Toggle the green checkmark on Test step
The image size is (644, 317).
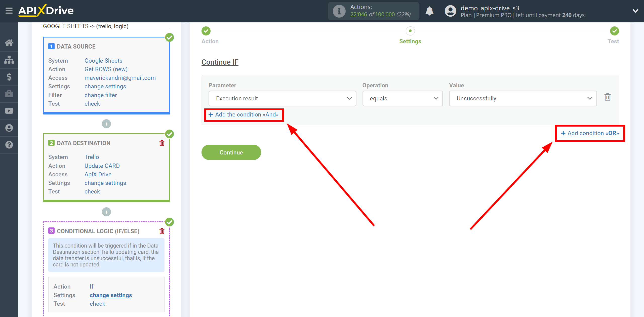pyautogui.click(x=614, y=31)
